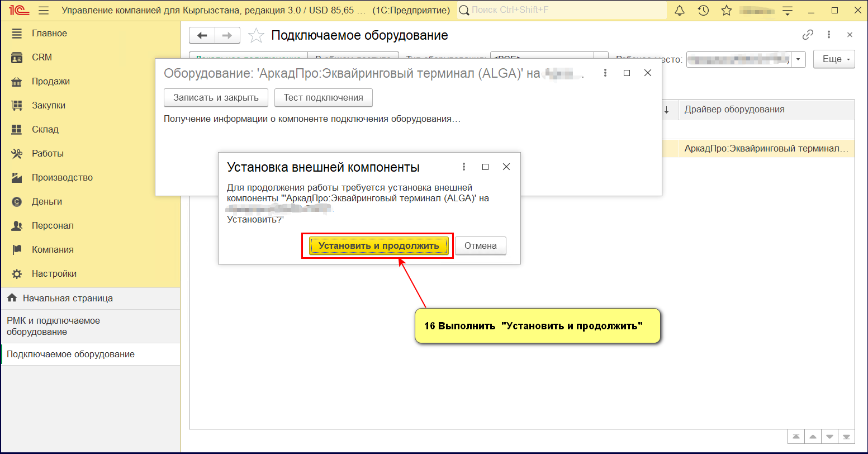Open favorites star in title bar

(726, 11)
